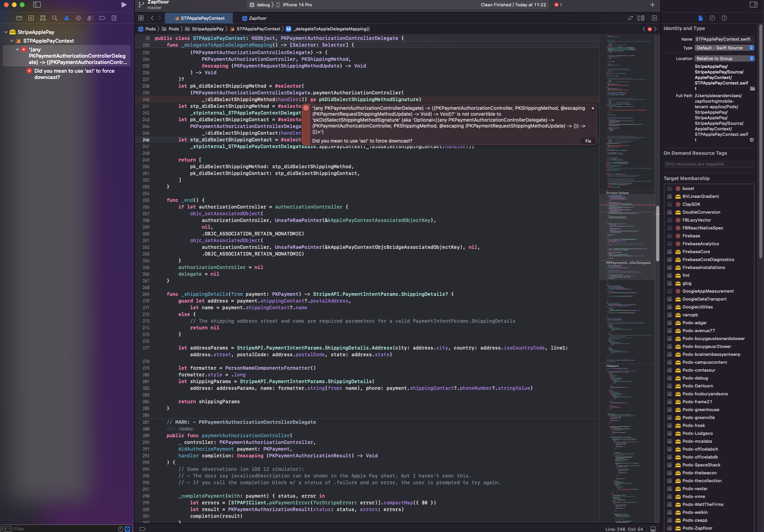The height and width of the screenshot is (532, 764).
Task: Close the error popup
Action: (592, 108)
